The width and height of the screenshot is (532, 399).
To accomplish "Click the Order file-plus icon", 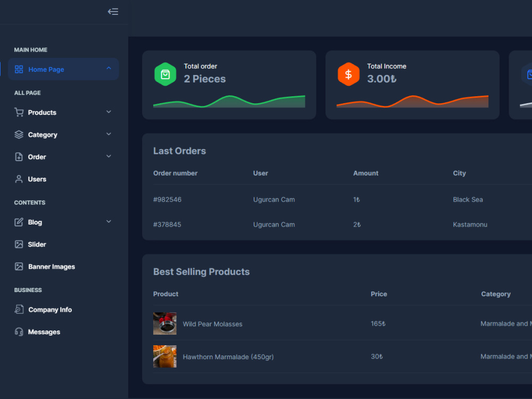I will [19, 157].
